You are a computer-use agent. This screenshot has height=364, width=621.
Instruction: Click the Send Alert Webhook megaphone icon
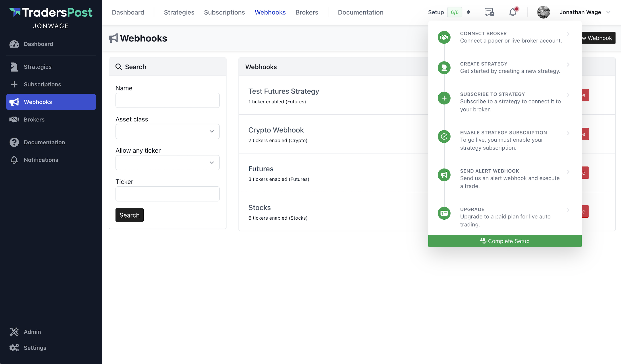[x=444, y=175]
